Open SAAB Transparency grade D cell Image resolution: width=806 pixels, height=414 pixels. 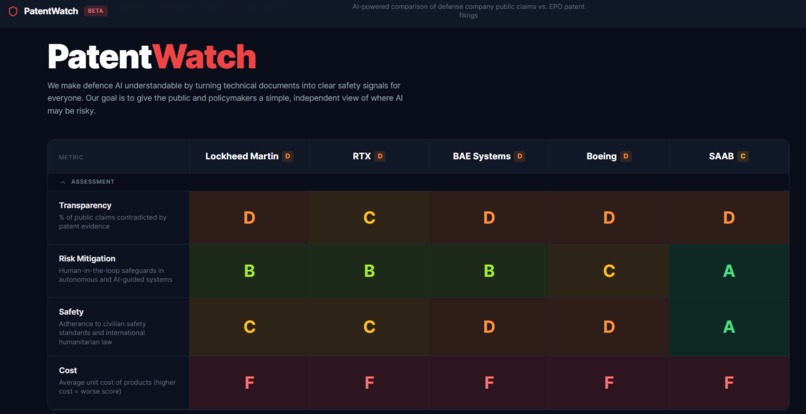click(729, 218)
